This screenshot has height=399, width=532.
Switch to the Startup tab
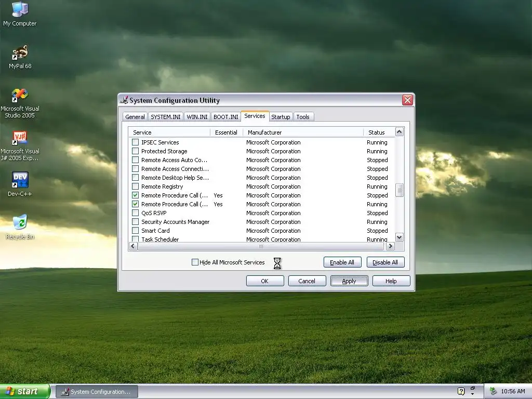click(x=281, y=117)
